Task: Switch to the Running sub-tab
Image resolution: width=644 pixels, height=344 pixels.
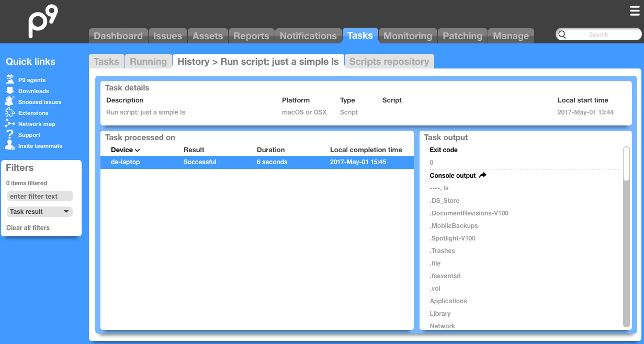Action: click(148, 61)
